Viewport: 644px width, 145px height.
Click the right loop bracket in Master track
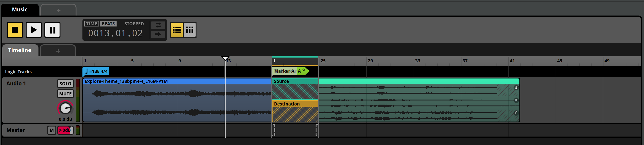(317, 130)
